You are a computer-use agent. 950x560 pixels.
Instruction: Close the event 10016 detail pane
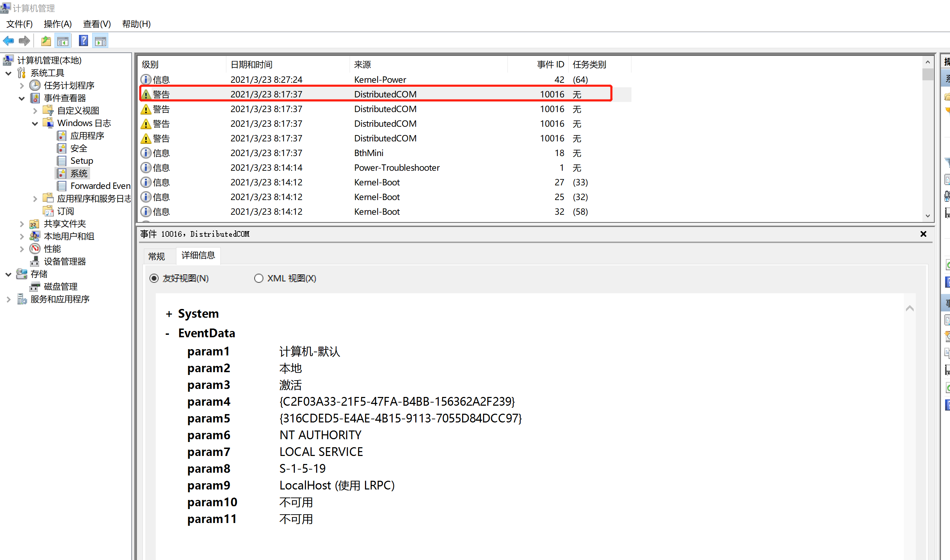pos(923,234)
